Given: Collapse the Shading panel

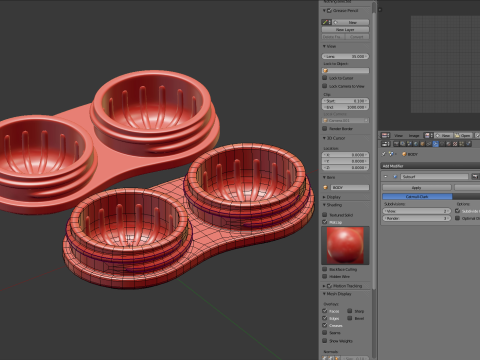Looking at the screenshot, I should pyautogui.click(x=324, y=205).
